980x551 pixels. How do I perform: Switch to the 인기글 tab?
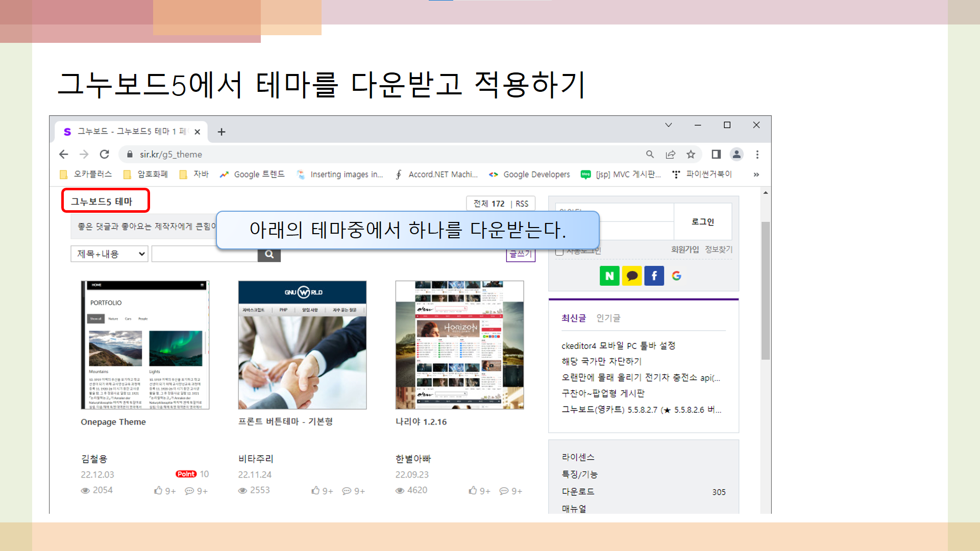coord(608,318)
